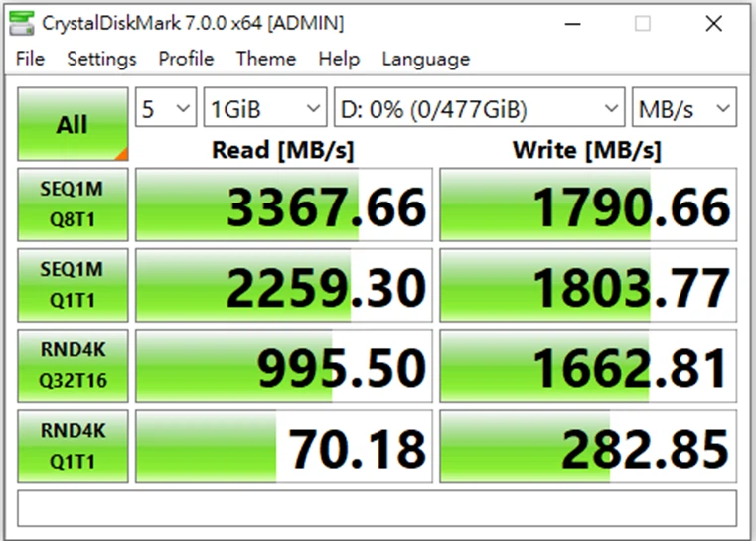Close the CrystalDiskMark window
This screenshot has width=756, height=541.
coord(713,23)
